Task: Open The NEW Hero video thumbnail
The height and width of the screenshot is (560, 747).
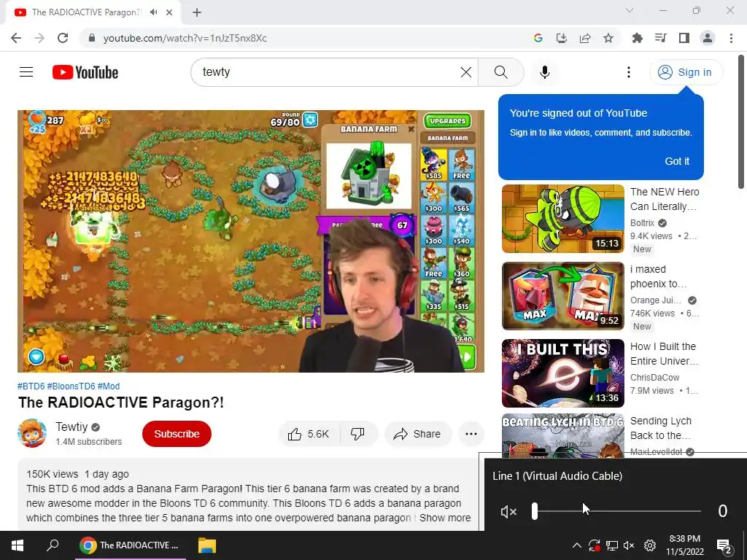Action: (x=562, y=219)
